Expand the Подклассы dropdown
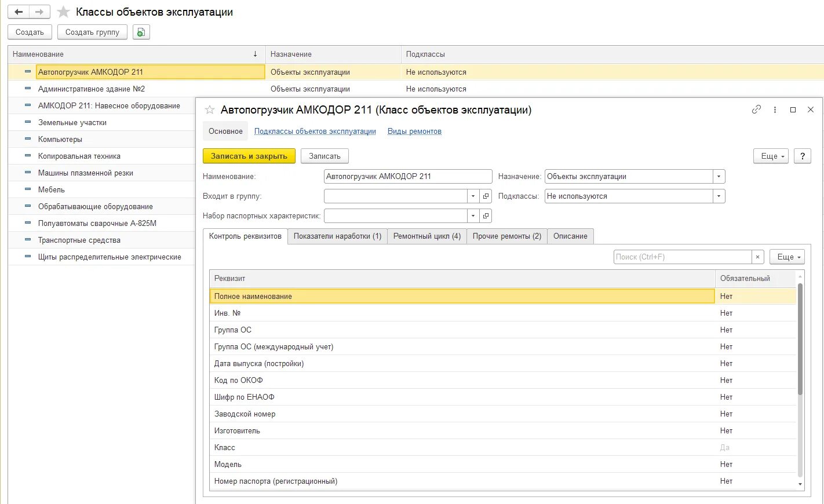Viewport: 824px width, 504px height. (719, 196)
